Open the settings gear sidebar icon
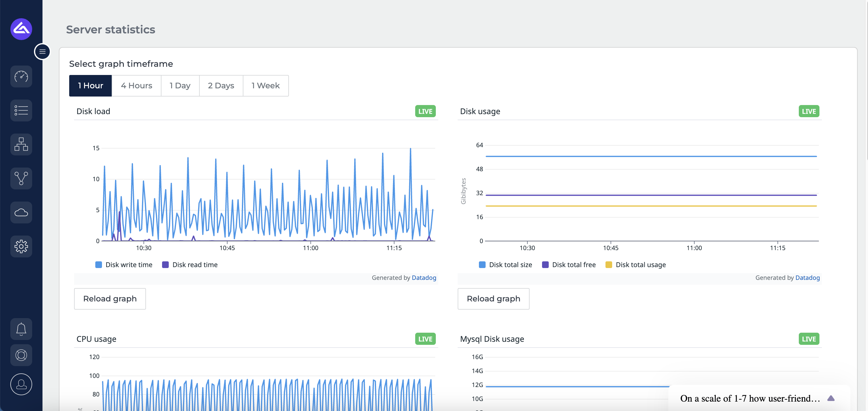Viewport: 868px width, 411px height. click(21, 246)
